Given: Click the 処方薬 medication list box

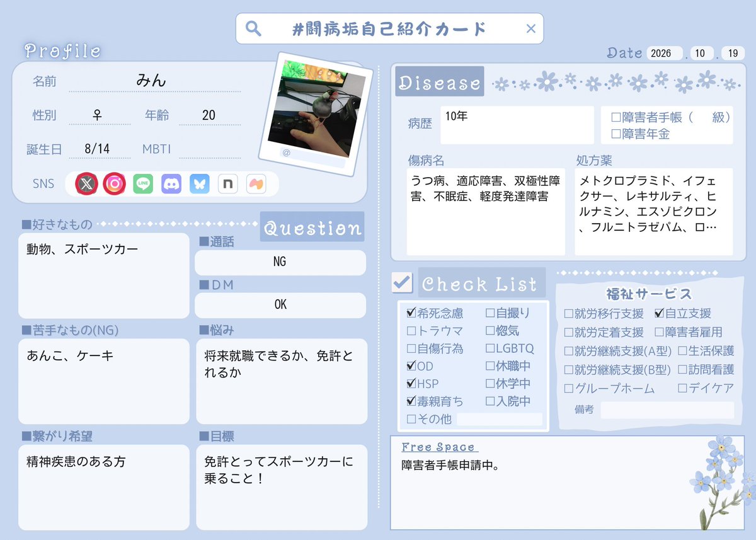Looking at the screenshot, I should pos(654,212).
